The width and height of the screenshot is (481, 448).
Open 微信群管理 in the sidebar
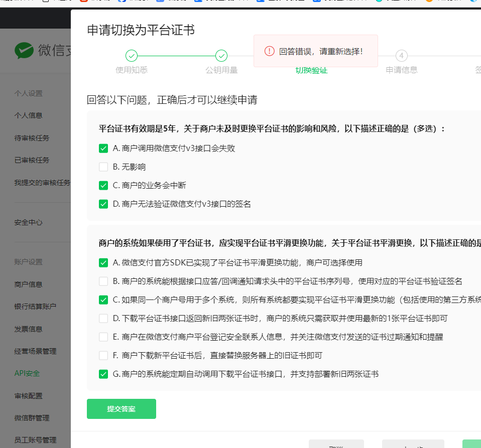32,418
